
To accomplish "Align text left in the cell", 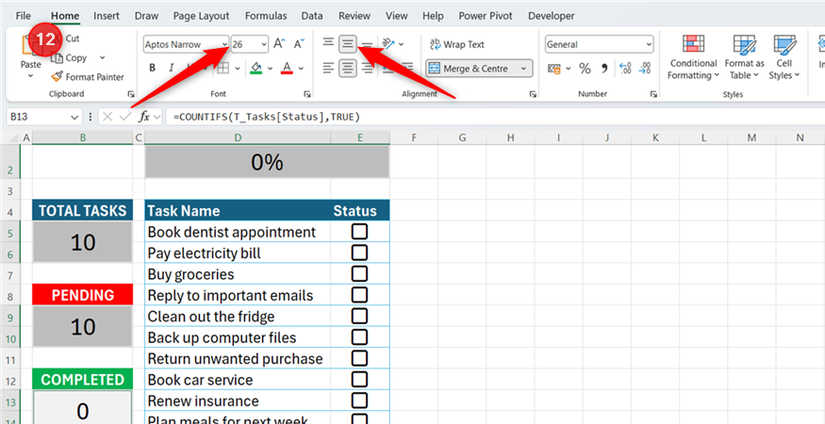I will tap(328, 68).
